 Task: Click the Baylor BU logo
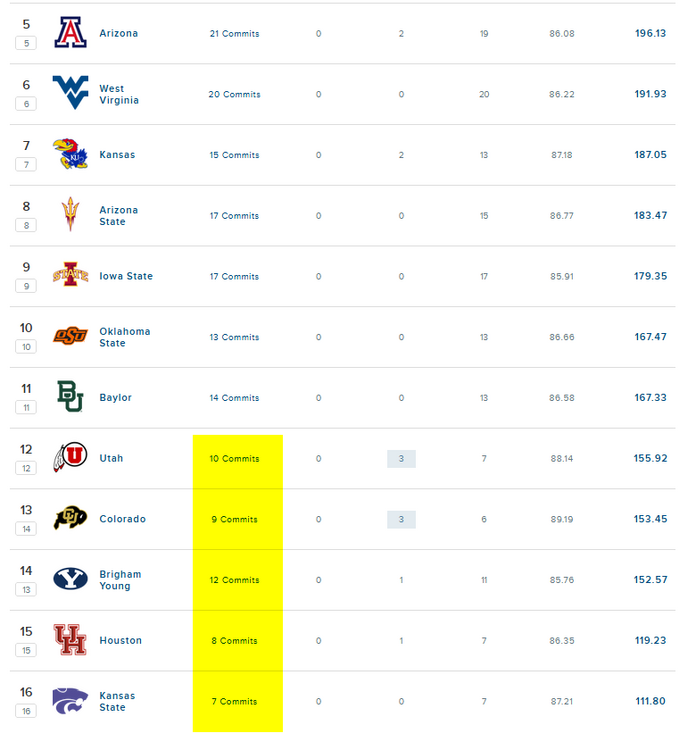click(70, 397)
